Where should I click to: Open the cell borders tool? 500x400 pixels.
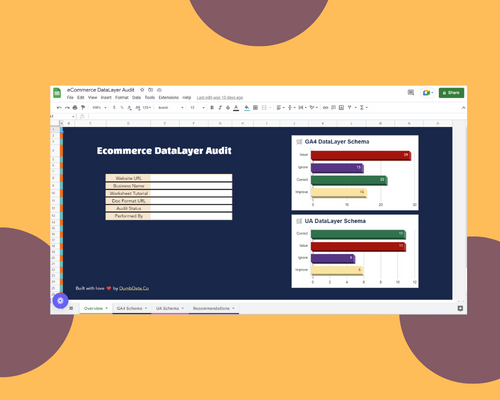[255, 107]
